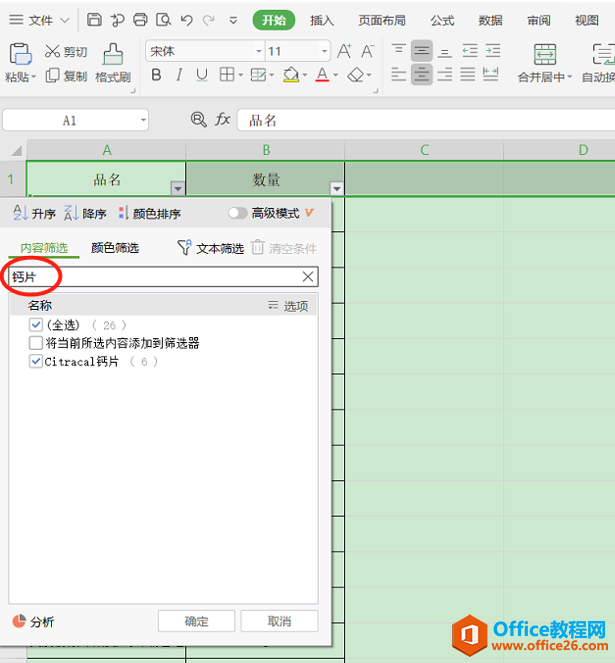
Task: Align text left
Action: point(398,75)
